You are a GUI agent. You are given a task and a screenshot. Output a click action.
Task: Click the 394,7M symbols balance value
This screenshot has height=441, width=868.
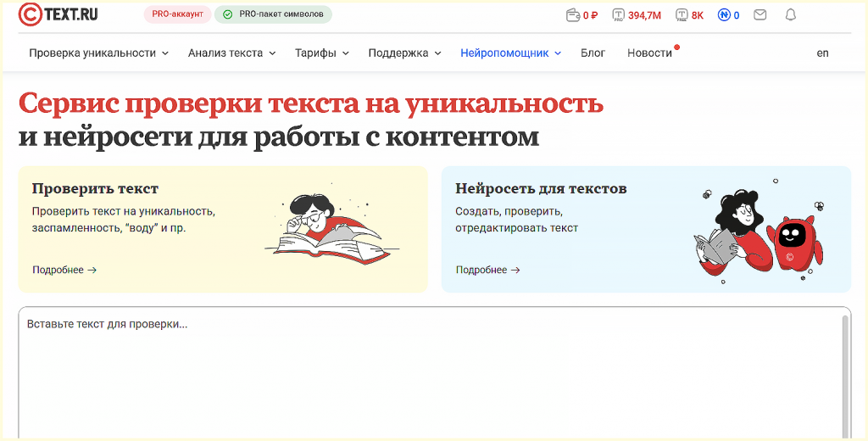[x=644, y=15]
